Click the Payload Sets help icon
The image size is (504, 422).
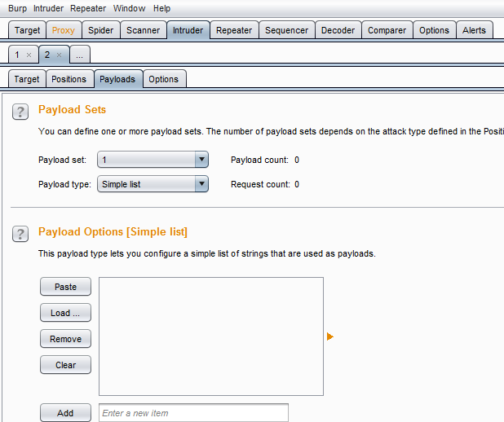click(20, 112)
